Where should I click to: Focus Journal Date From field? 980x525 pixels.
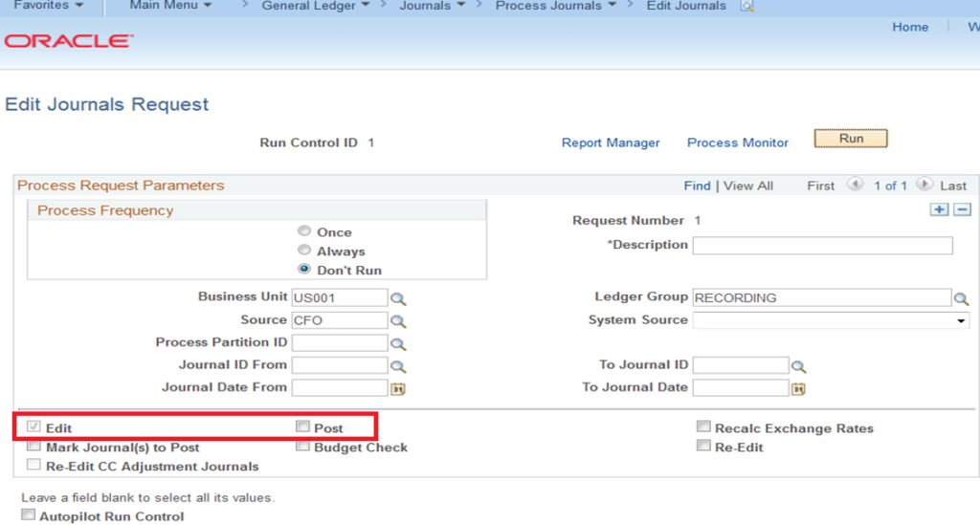(340, 387)
